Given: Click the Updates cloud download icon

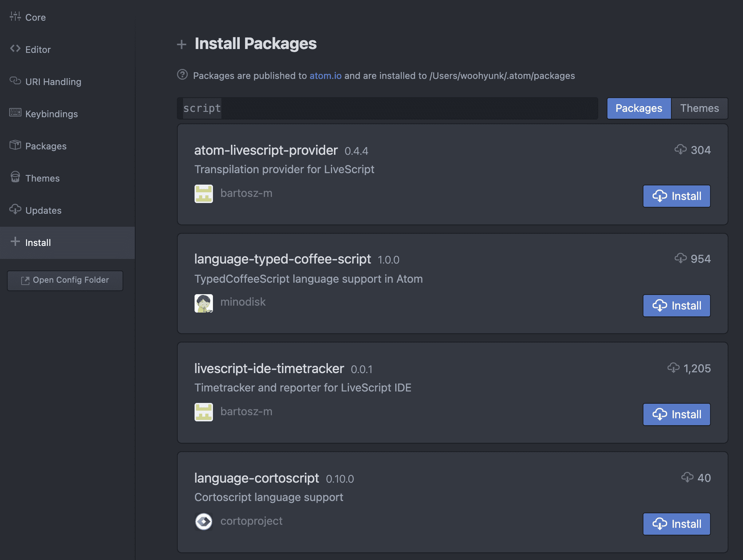Looking at the screenshot, I should pyautogui.click(x=15, y=209).
